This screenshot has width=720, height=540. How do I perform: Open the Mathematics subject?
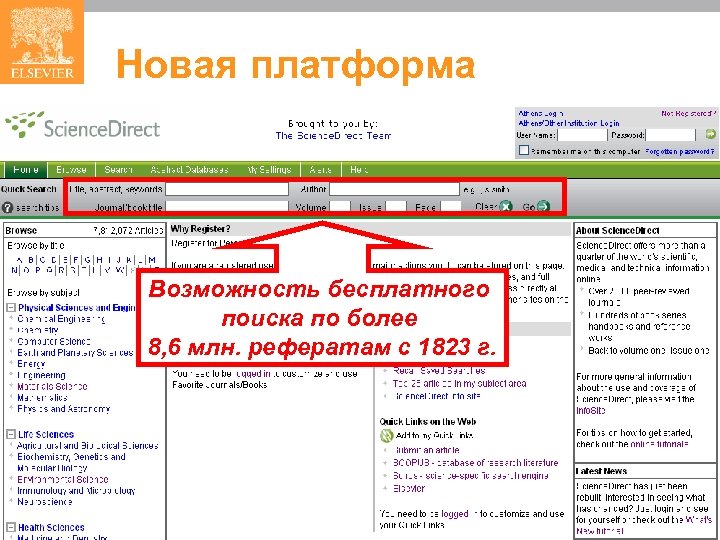coord(42,397)
